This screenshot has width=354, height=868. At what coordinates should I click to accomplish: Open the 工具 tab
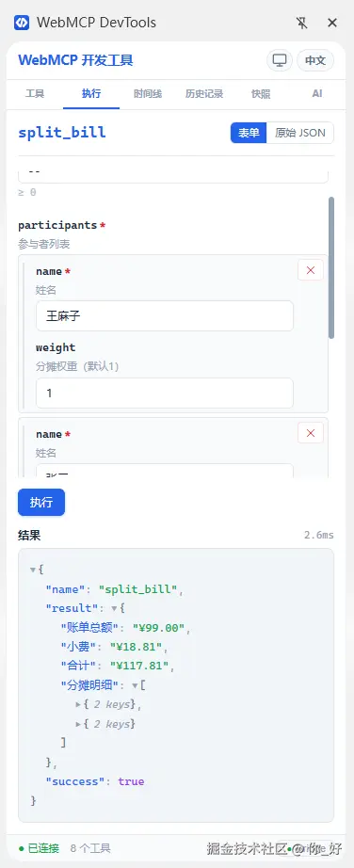point(35,93)
